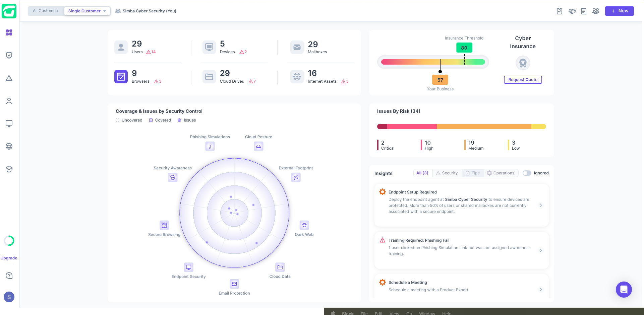
Task: Open the dashboard grid icon in sidebar
Action: click(x=9, y=32)
